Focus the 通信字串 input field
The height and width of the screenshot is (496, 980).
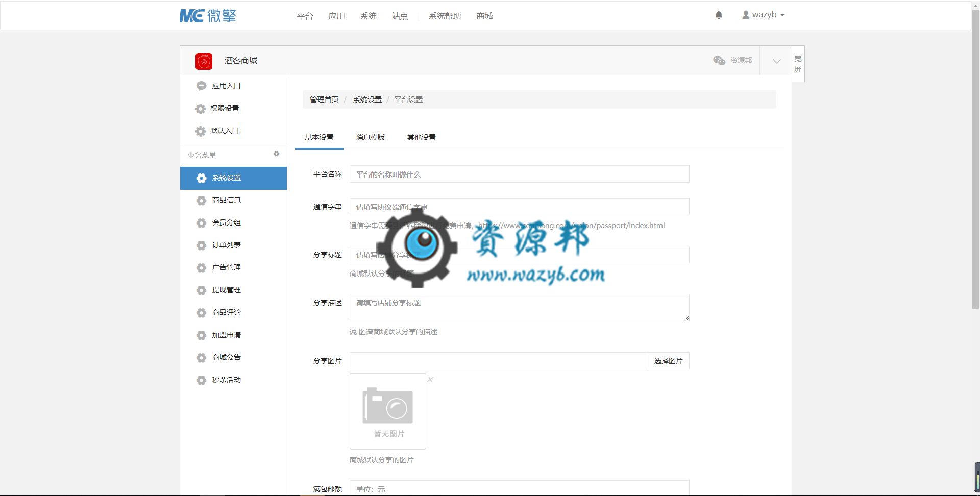point(519,207)
